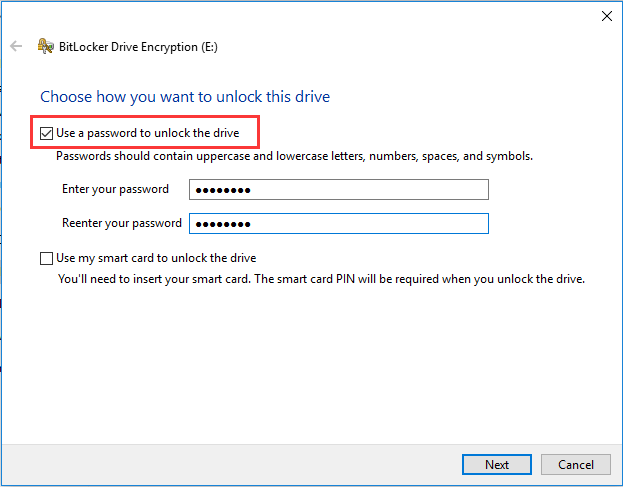Click the BitLocker lock icon in title
This screenshot has width=623, height=487.
click(x=44, y=46)
